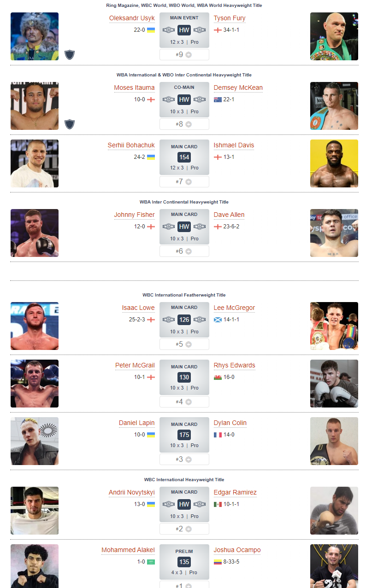Click Tyson Fury's photo thumbnail
Screen dimensions: 366x588
click(x=334, y=36)
